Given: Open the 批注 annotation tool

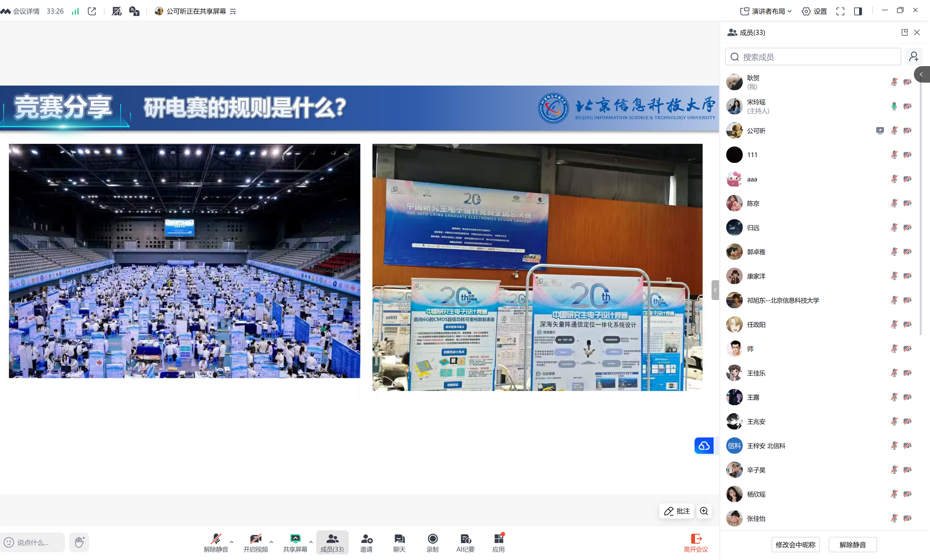Looking at the screenshot, I should 677,511.
